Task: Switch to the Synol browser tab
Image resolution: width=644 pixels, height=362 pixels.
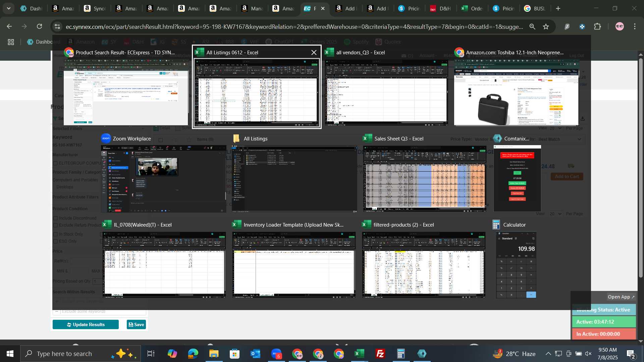Action: coord(95,8)
